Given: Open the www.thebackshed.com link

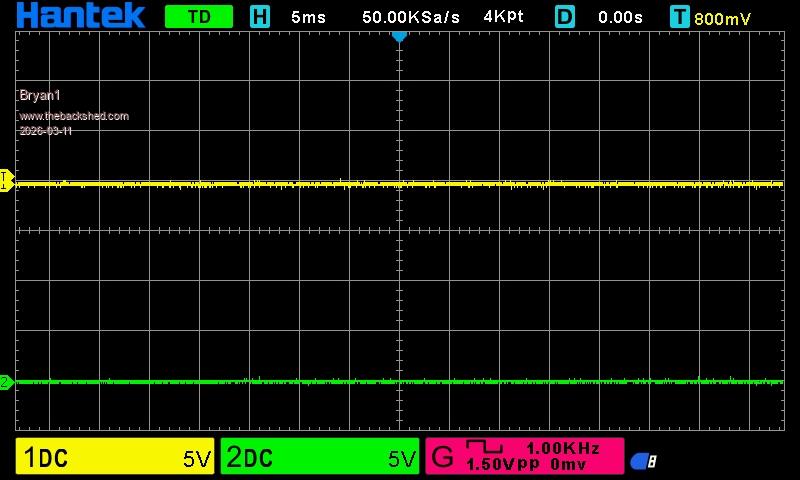Looking at the screenshot, I should point(74,116).
